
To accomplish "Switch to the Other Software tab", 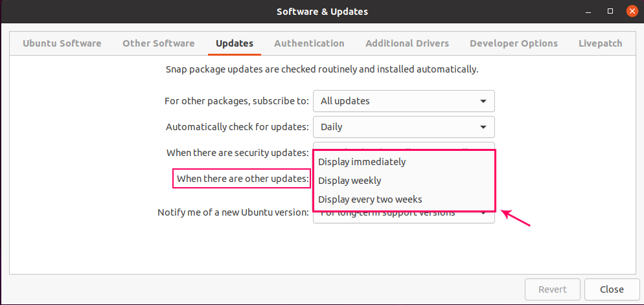I will [x=159, y=43].
